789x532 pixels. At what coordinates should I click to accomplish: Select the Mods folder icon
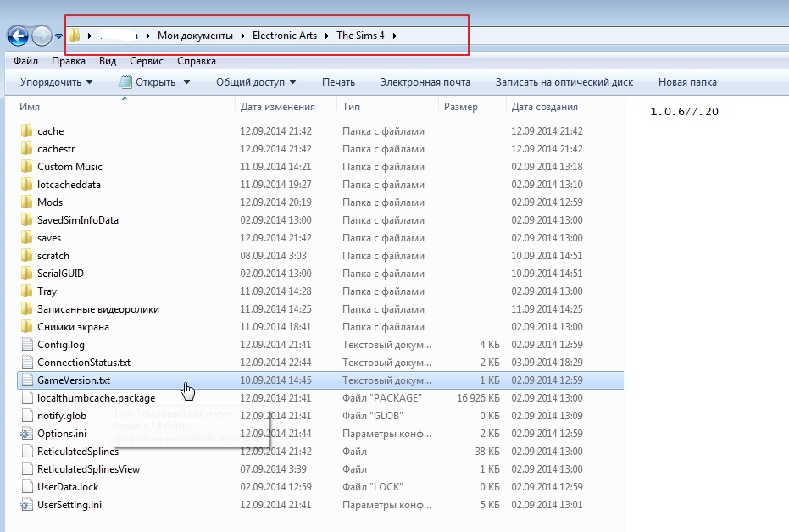pyautogui.click(x=26, y=202)
